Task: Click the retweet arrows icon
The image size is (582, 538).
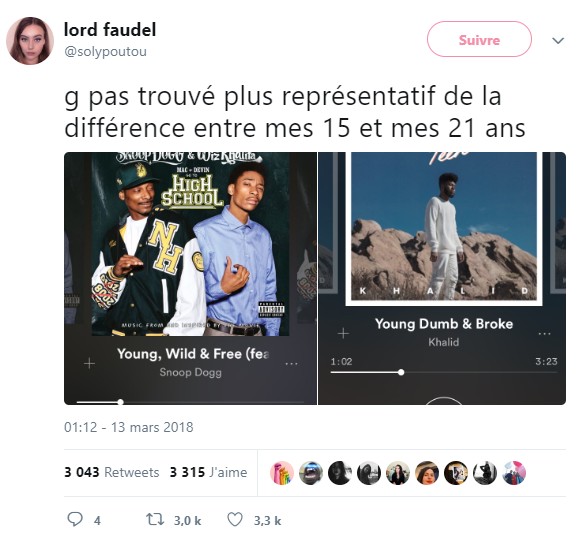Action: pyautogui.click(x=154, y=519)
